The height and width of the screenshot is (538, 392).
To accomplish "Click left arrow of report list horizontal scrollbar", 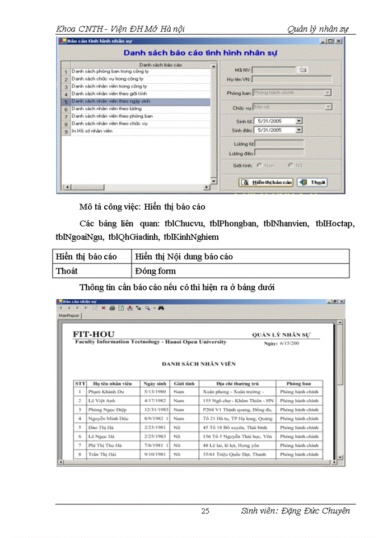I will [68, 187].
